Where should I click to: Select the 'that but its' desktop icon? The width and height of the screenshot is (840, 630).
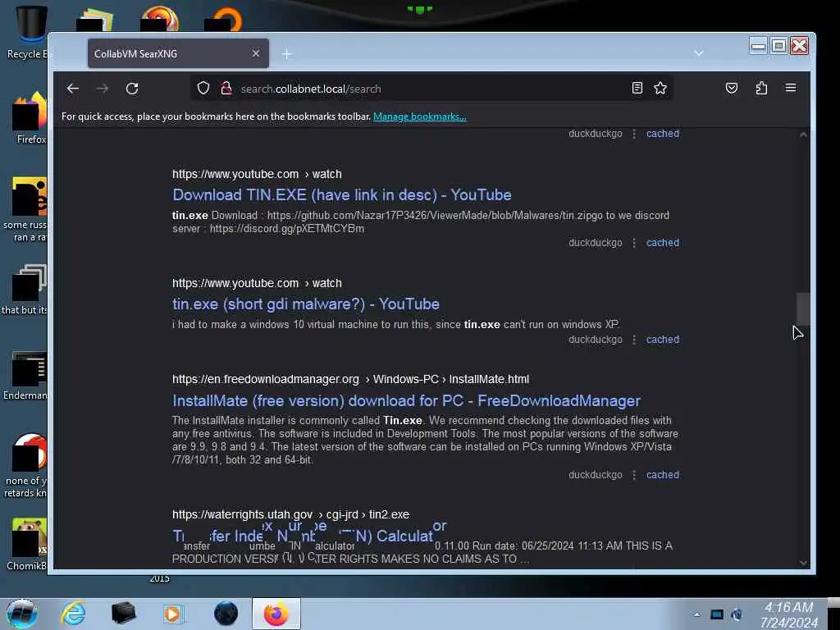pos(25,290)
